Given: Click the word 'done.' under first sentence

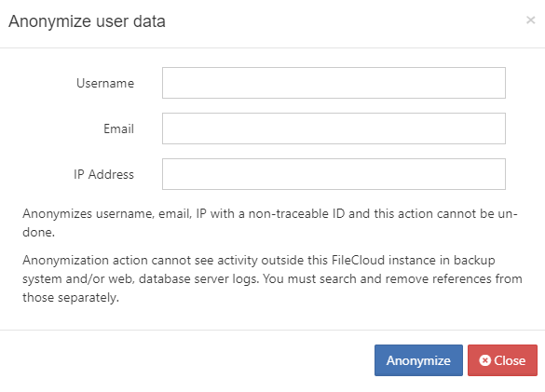Looking at the screenshot, I should [x=38, y=232].
